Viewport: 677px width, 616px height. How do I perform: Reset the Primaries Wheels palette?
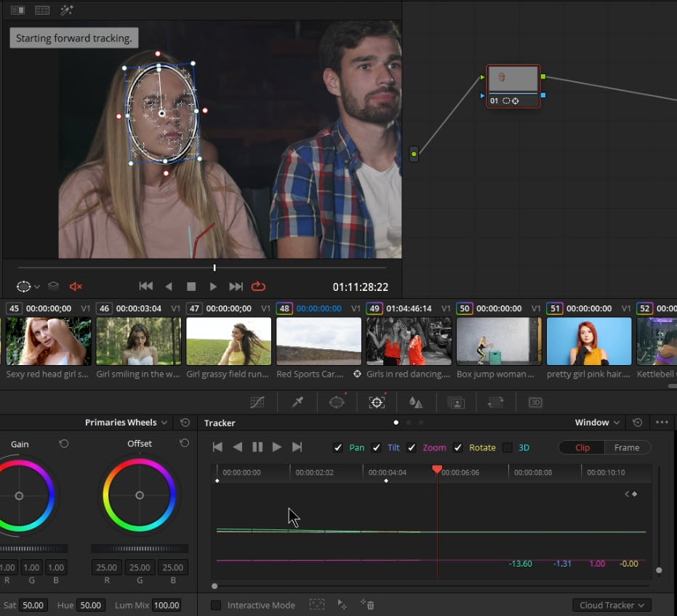tap(185, 422)
